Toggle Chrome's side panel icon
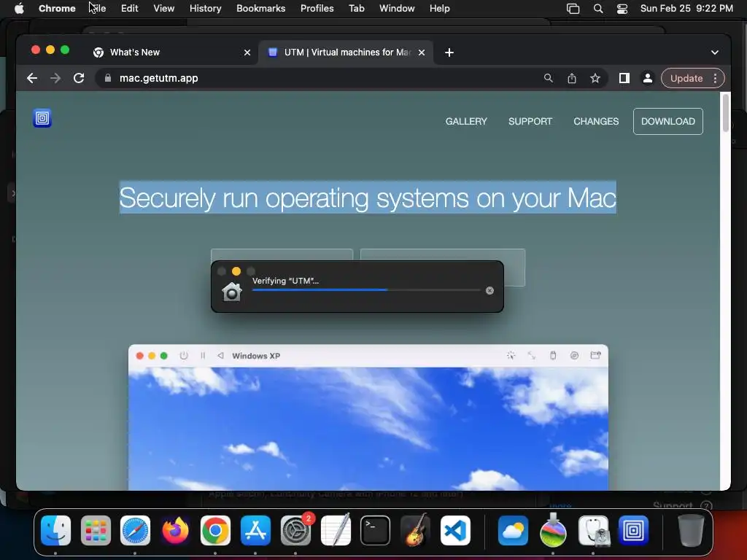Image resolution: width=747 pixels, height=560 pixels. (624, 78)
